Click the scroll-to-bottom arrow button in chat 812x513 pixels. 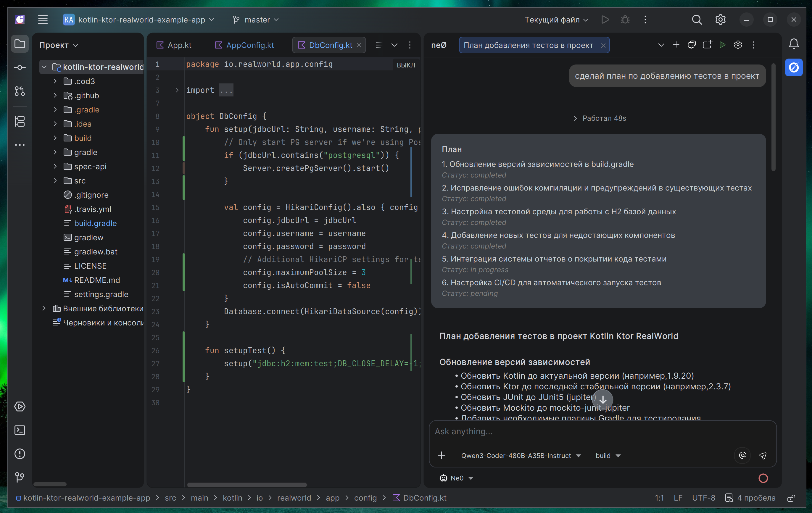click(x=603, y=399)
